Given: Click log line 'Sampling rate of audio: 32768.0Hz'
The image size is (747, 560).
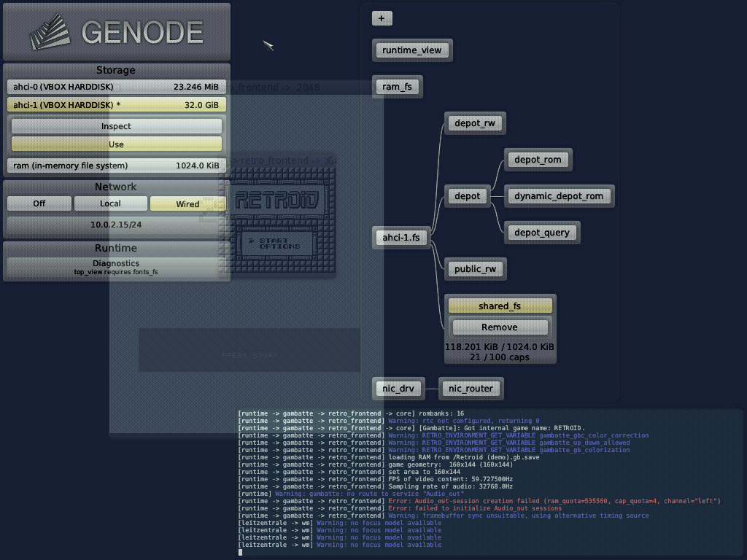Looking at the screenshot, I should [x=376, y=486].
